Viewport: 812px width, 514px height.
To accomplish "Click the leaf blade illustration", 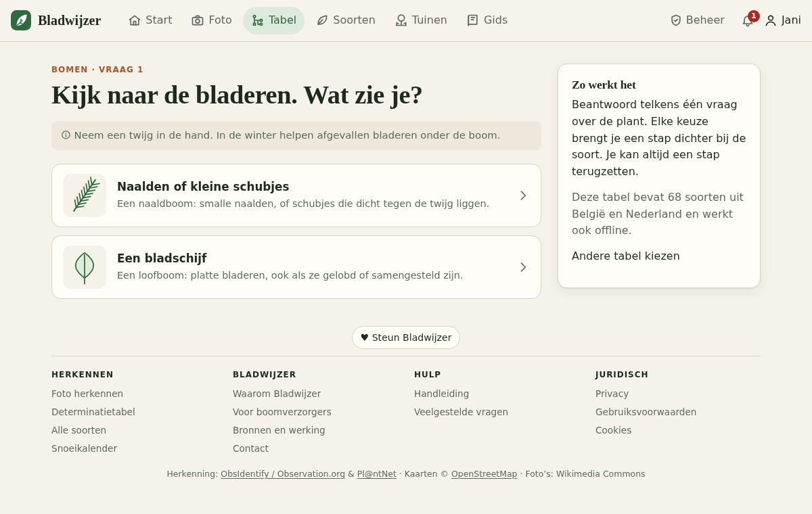I will (x=85, y=267).
